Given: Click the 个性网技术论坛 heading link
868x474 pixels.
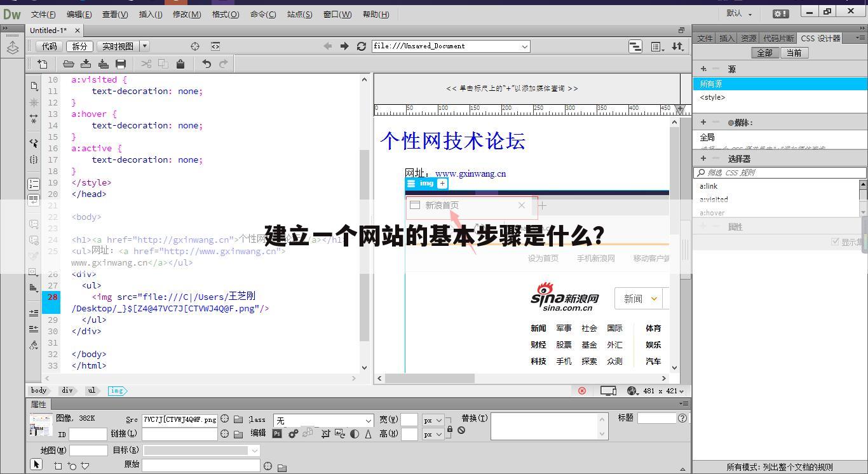Looking at the screenshot, I should coord(452,141).
